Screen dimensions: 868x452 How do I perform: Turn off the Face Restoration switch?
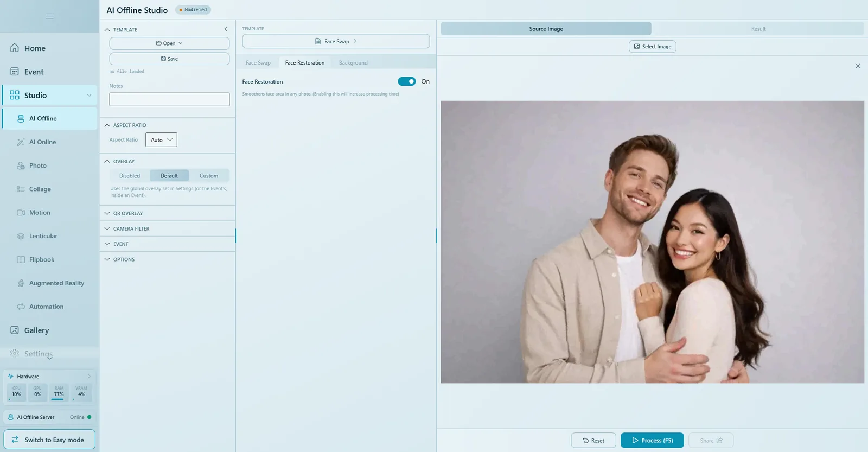(406, 81)
